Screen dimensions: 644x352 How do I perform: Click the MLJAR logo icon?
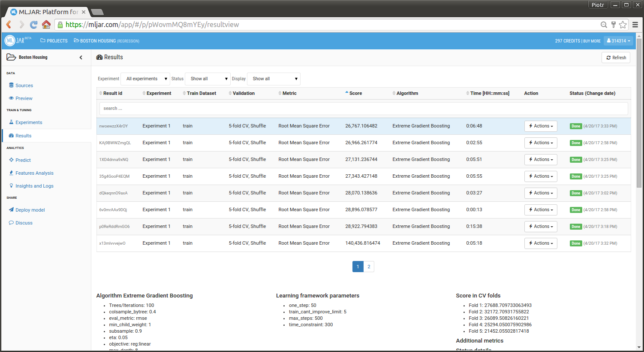(10, 41)
